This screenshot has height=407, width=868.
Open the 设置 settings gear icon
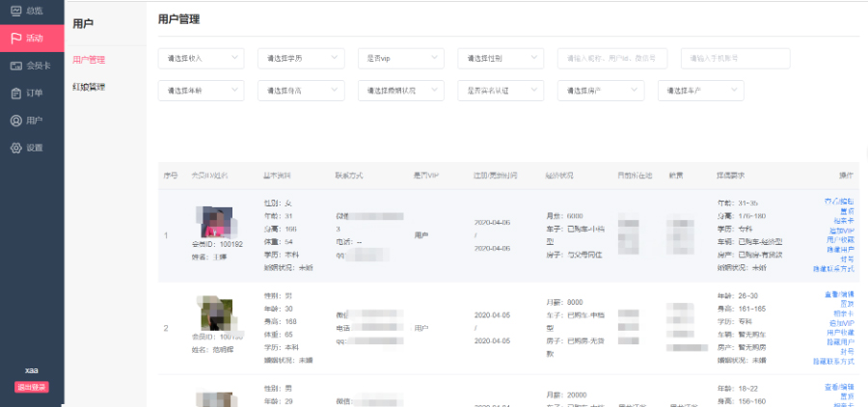coord(15,148)
